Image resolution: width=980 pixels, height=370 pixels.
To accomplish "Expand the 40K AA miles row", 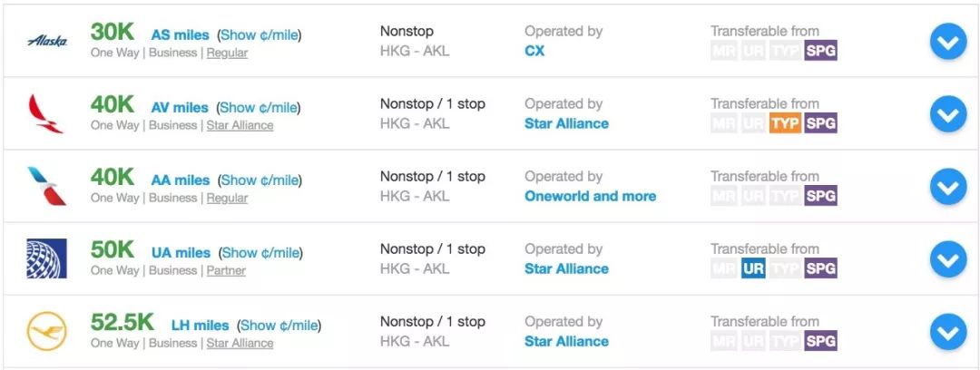I will pos(948,186).
